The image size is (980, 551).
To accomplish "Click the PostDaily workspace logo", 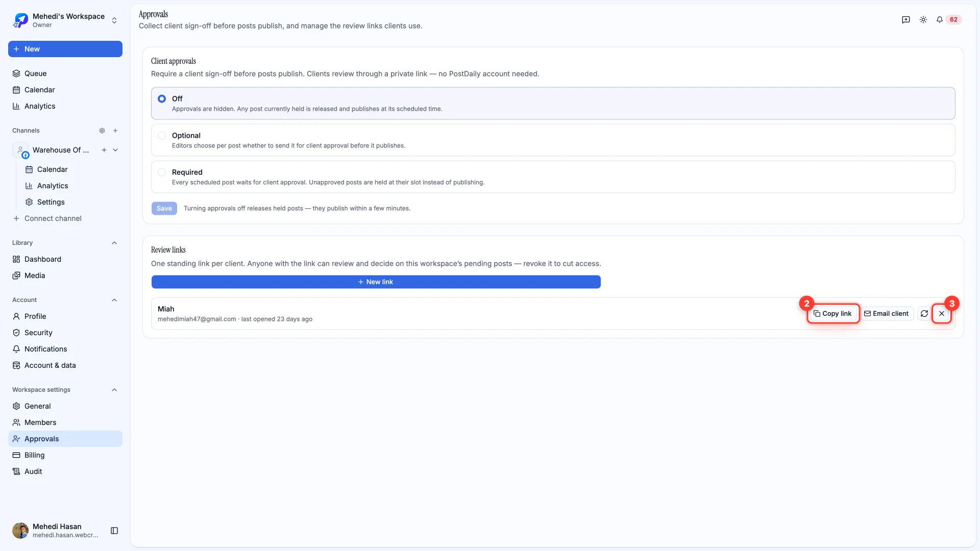I will (x=20, y=20).
